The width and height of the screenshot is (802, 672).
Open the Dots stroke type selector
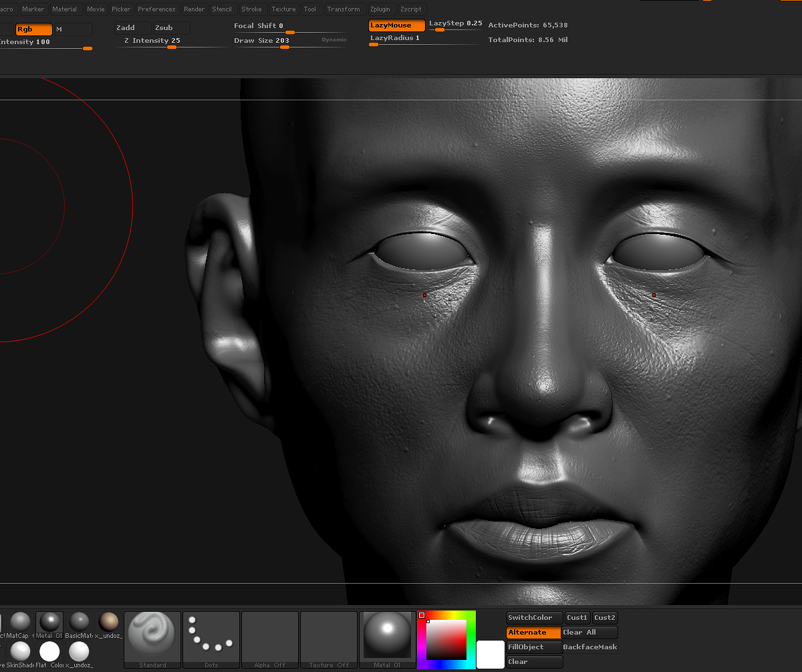click(x=211, y=640)
